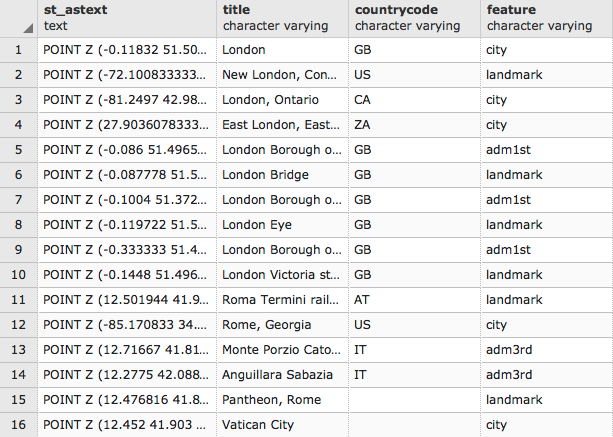Click the 'CA' countrycode cell
Viewport: 613px width, 437px height.
tap(413, 99)
